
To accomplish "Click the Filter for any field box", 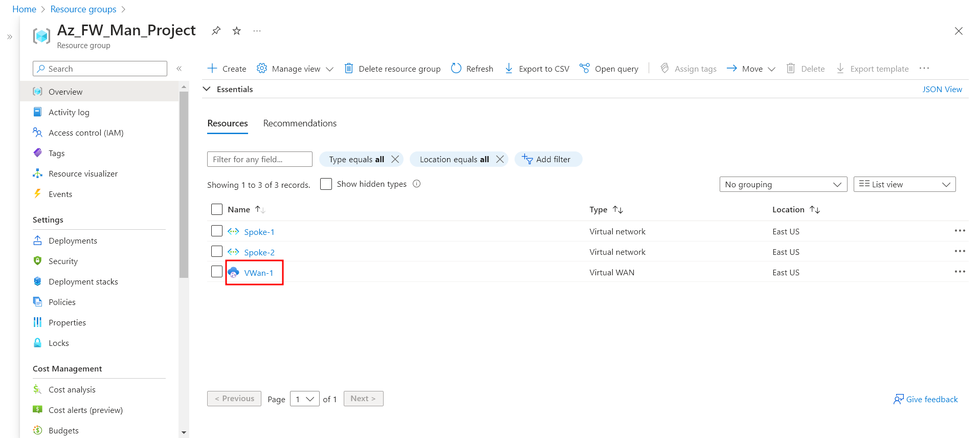I will [259, 160].
